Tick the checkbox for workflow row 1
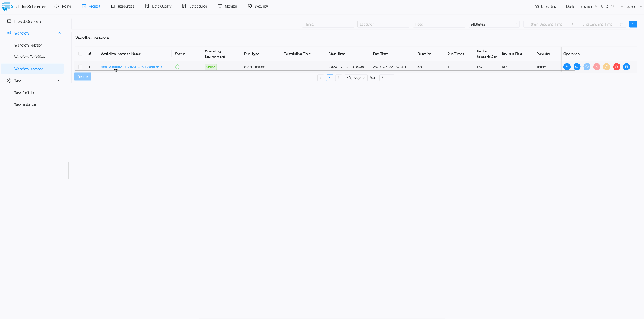644x319 pixels. pyautogui.click(x=80, y=67)
